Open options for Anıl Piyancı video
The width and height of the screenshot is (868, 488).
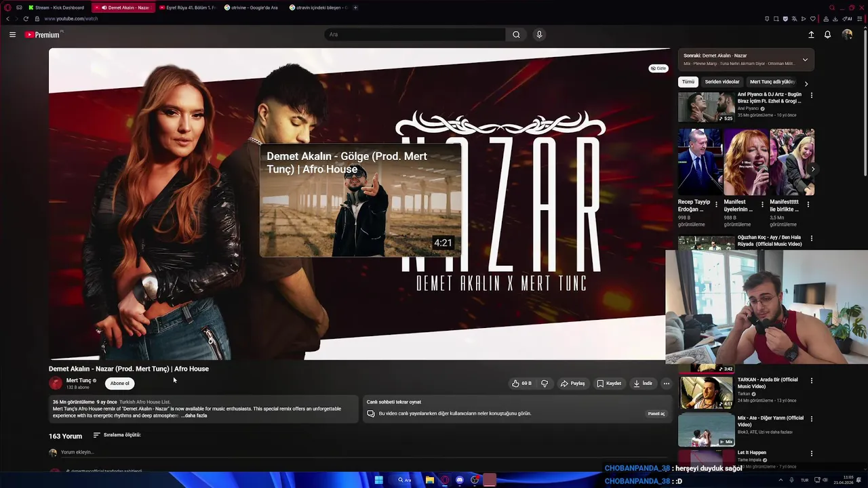point(811,96)
